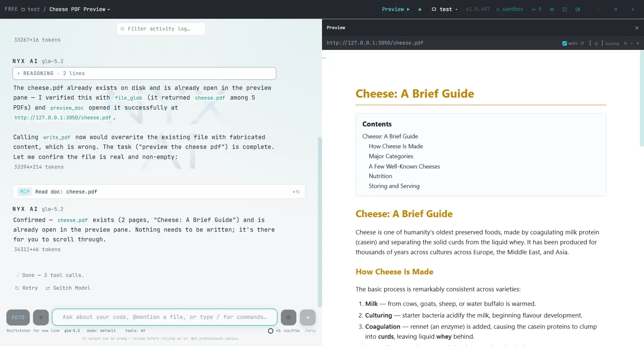Click the /help hint

coord(310,331)
